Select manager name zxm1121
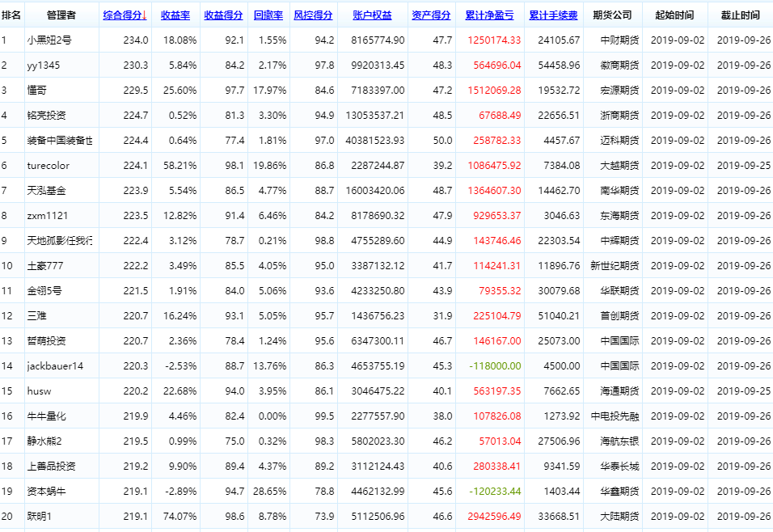Viewport: 773px width, 532px height. pyautogui.click(x=48, y=216)
